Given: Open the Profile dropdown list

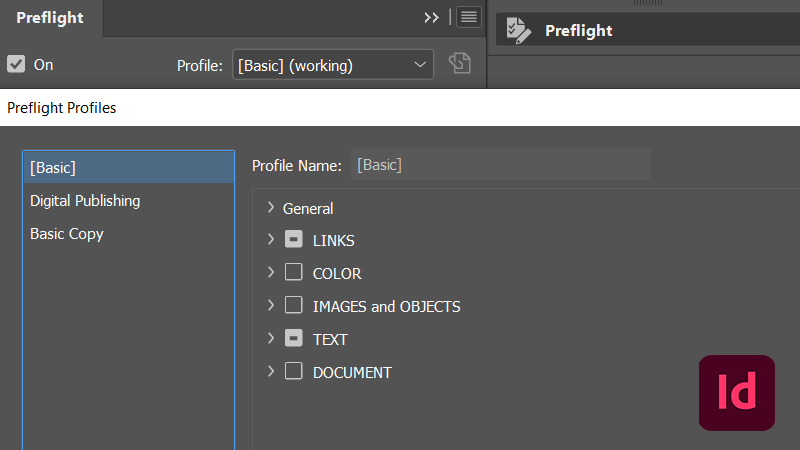Looking at the screenshot, I should coord(333,65).
